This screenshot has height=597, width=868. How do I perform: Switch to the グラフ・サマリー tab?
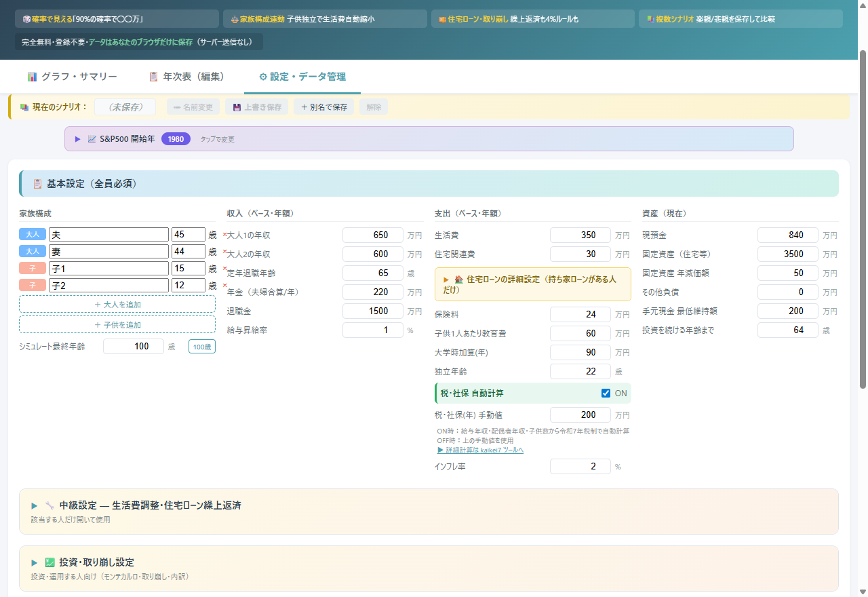[72, 77]
